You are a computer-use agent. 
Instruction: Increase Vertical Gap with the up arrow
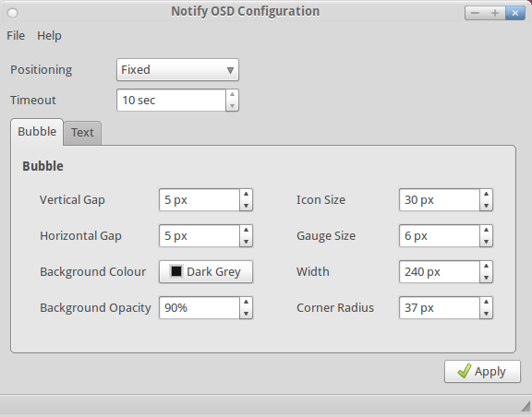[246, 195]
